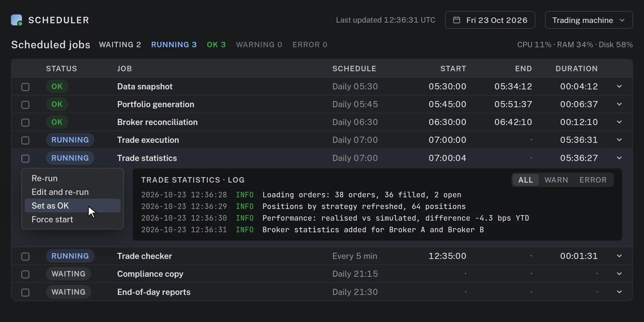644x322 pixels.
Task: Click the TRADE STATISTICS · LOG heading
Action: click(193, 180)
